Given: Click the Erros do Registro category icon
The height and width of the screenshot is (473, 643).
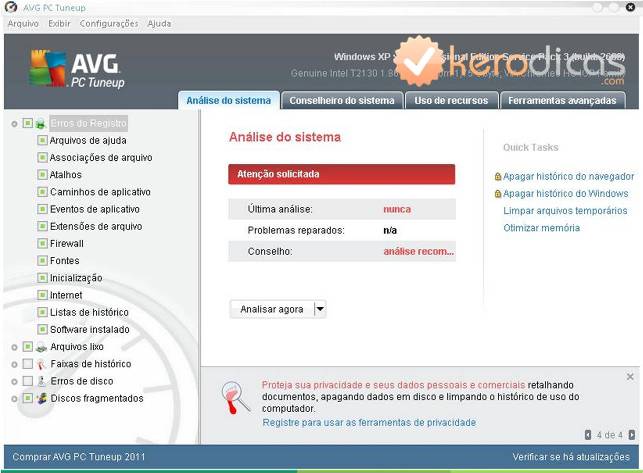Looking at the screenshot, I should 40,123.
